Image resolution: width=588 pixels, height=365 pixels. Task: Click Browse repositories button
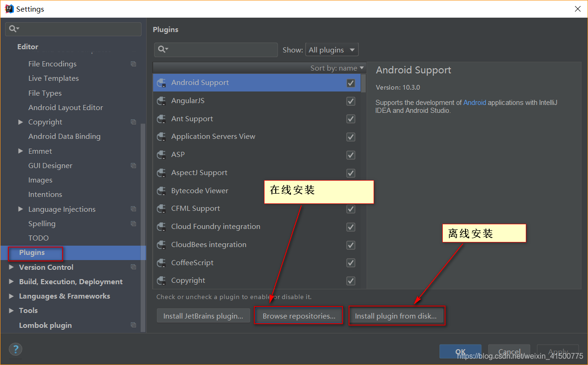tap(299, 316)
